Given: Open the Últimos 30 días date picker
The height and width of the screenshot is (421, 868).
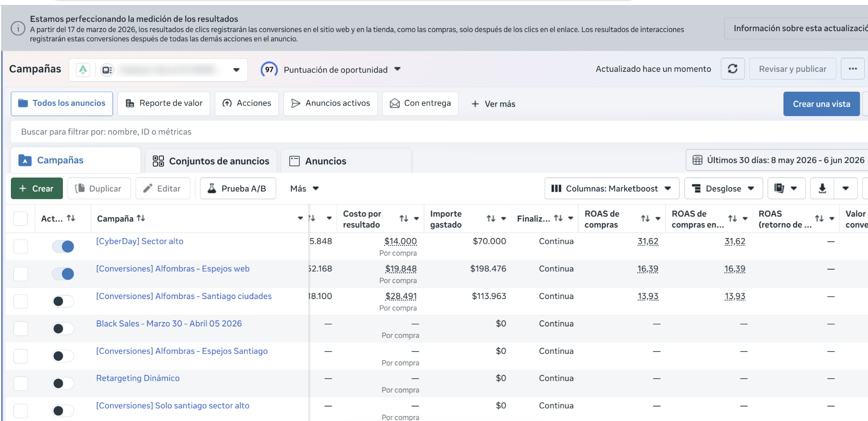Looking at the screenshot, I should click(x=778, y=160).
